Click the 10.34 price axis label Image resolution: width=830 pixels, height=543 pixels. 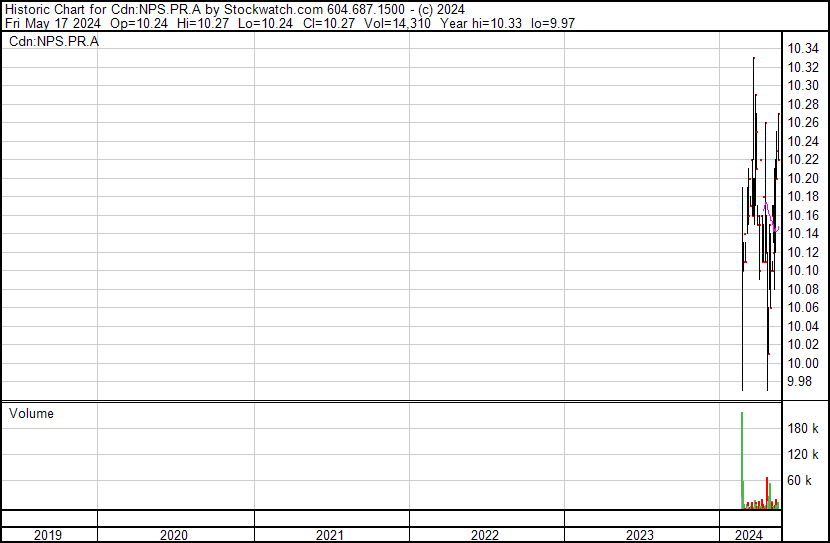[x=803, y=49]
